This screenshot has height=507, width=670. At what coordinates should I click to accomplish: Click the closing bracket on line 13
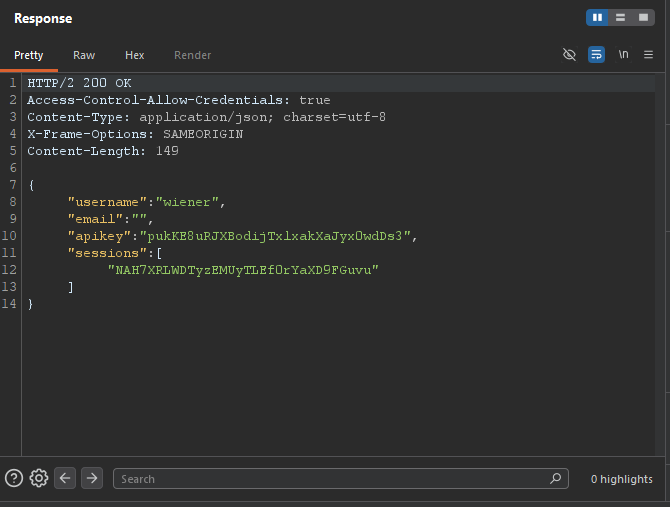(x=71, y=287)
